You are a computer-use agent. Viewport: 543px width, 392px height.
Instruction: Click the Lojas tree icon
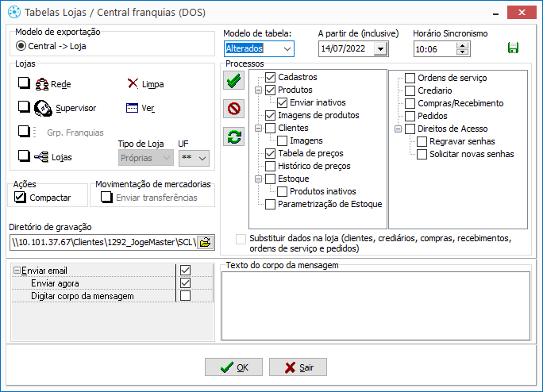(41, 157)
